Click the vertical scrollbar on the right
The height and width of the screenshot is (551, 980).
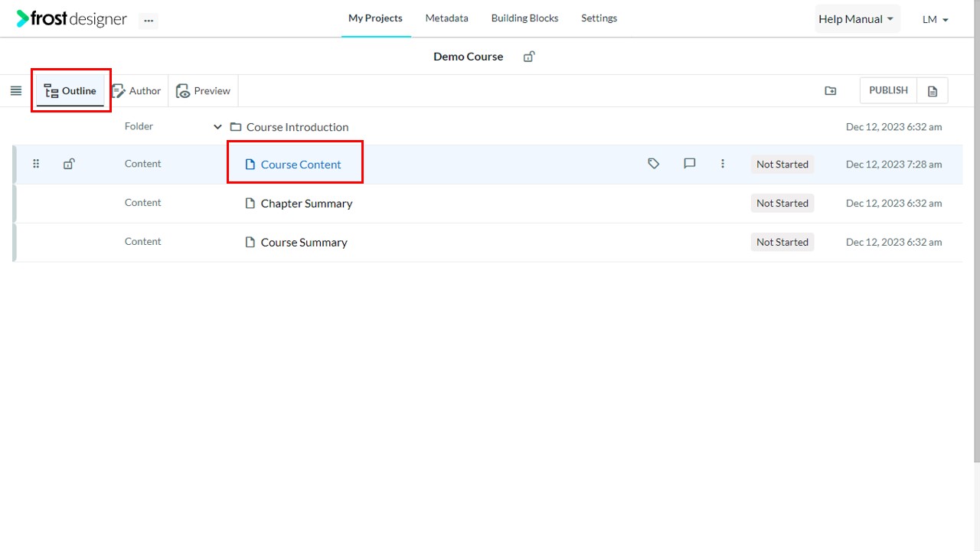976,230
